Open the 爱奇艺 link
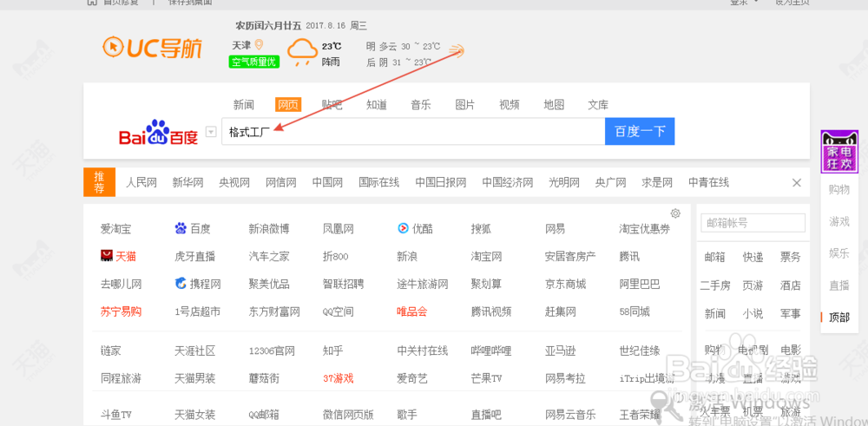Screen dimensions: 868x426 tap(411, 378)
